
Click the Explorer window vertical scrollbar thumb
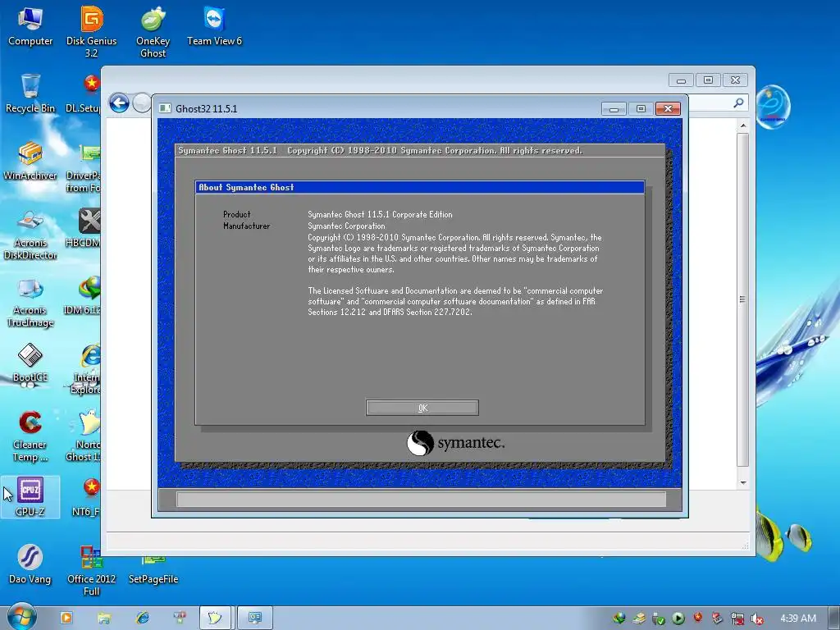(743, 299)
